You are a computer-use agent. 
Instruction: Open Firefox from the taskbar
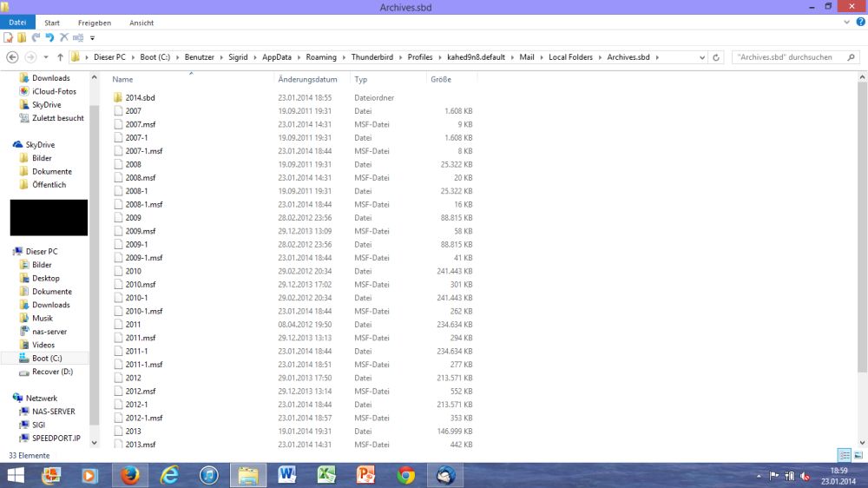coord(130,475)
